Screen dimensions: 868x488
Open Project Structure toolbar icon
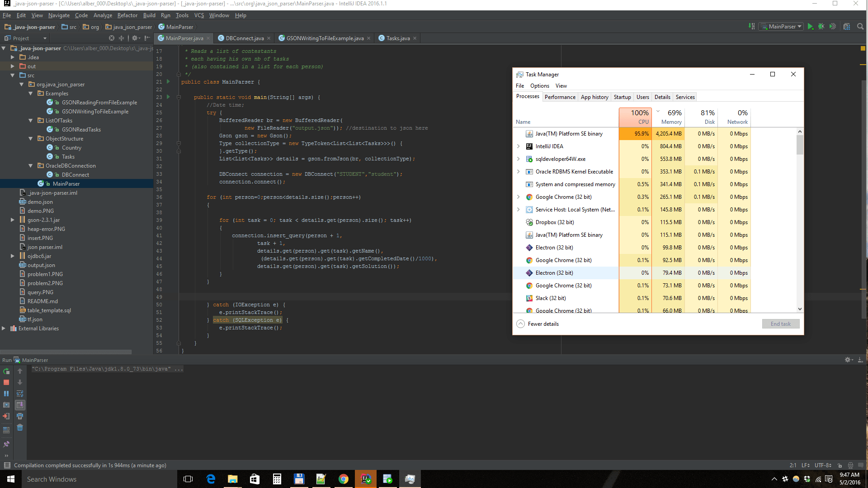847,27
